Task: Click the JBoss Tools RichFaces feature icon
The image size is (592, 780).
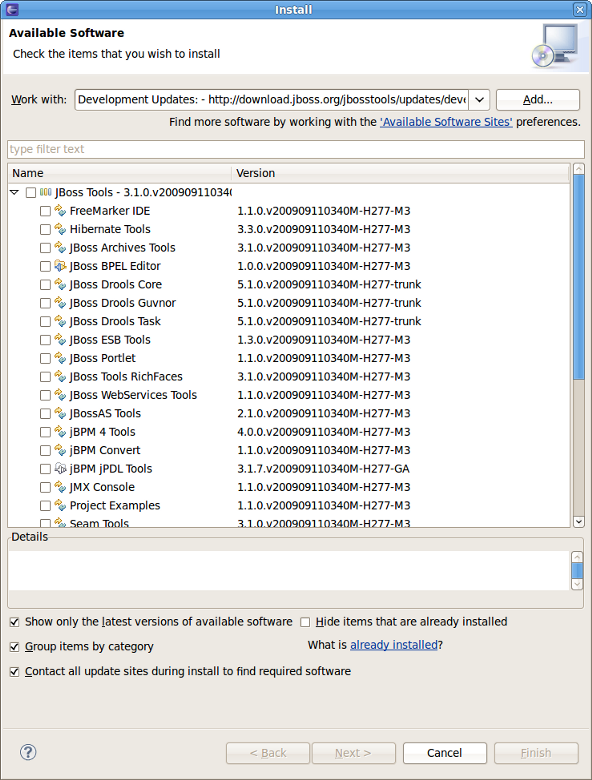Action: click(x=60, y=376)
